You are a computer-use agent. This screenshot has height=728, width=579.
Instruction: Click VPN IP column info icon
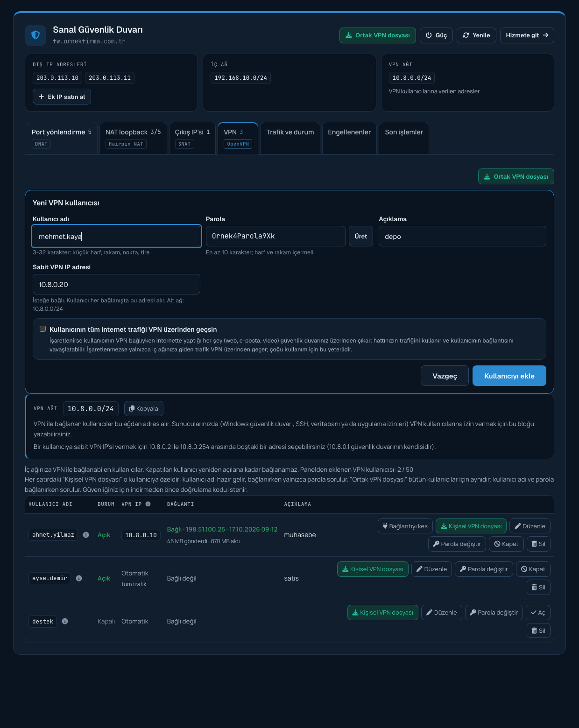click(148, 504)
